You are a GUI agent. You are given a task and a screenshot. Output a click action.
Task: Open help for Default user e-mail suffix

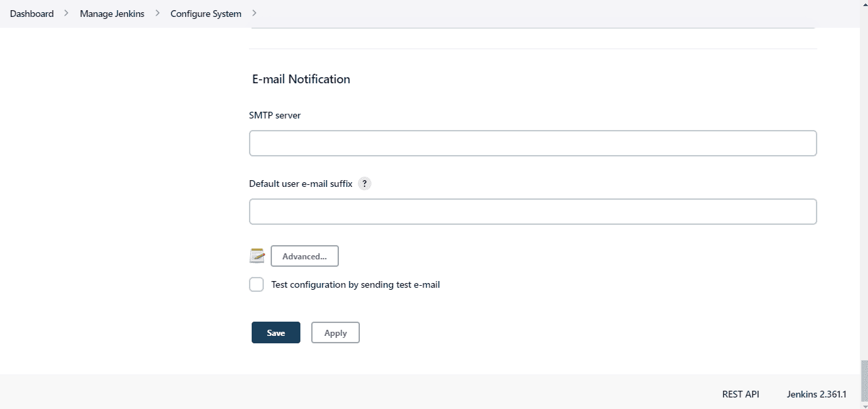click(x=364, y=184)
